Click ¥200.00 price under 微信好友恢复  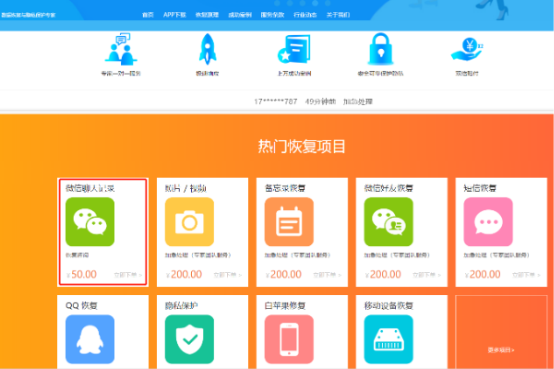pyautogui.click(x=383, y=274)
